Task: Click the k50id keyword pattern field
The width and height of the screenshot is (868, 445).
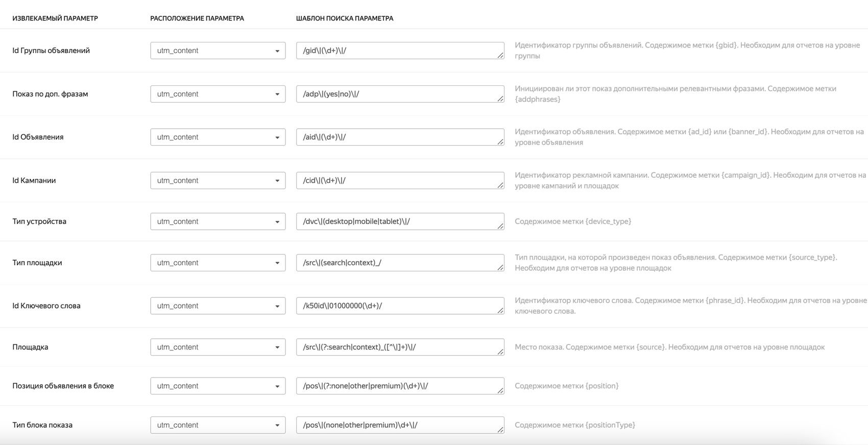Action: click(x=400, y=306)
